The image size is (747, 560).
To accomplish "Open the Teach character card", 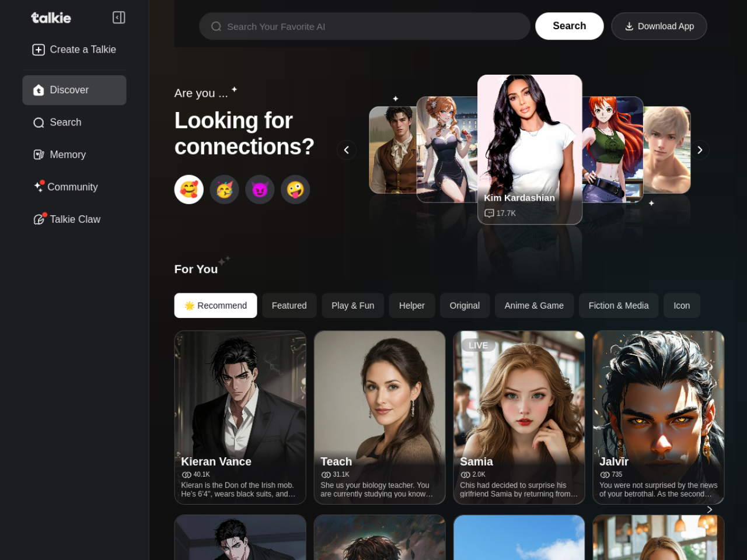I will pos(380,417).
